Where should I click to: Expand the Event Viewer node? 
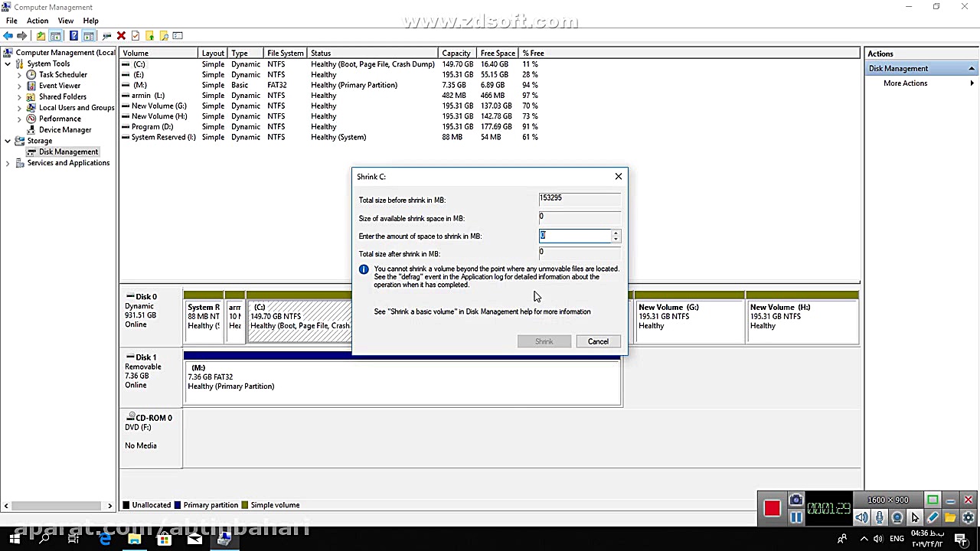coord(19,86)
